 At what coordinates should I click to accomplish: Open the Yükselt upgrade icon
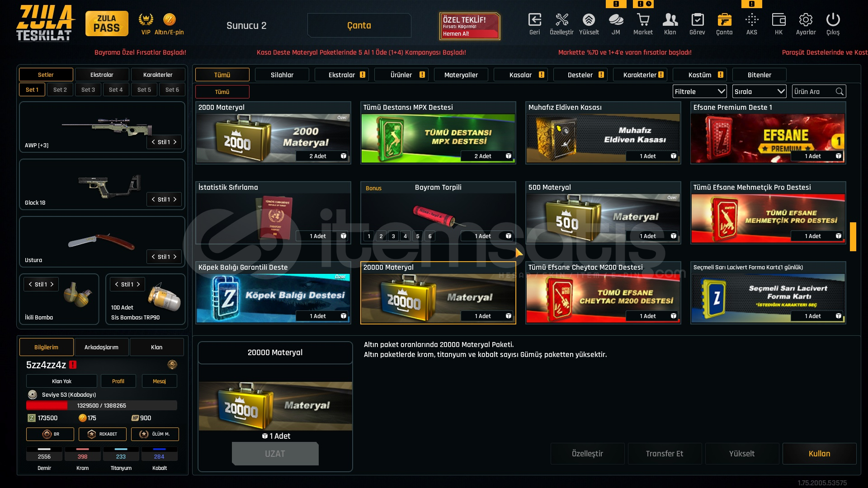point(589,20)
